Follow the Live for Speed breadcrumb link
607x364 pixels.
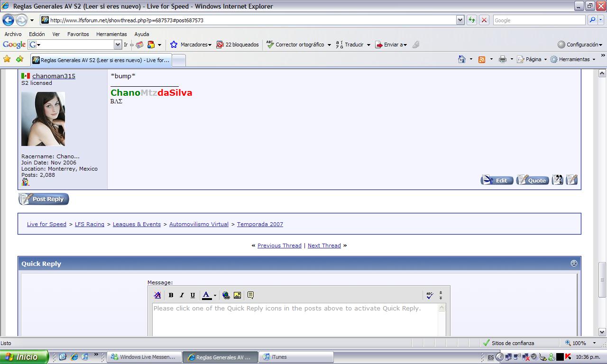click(46, 224)
